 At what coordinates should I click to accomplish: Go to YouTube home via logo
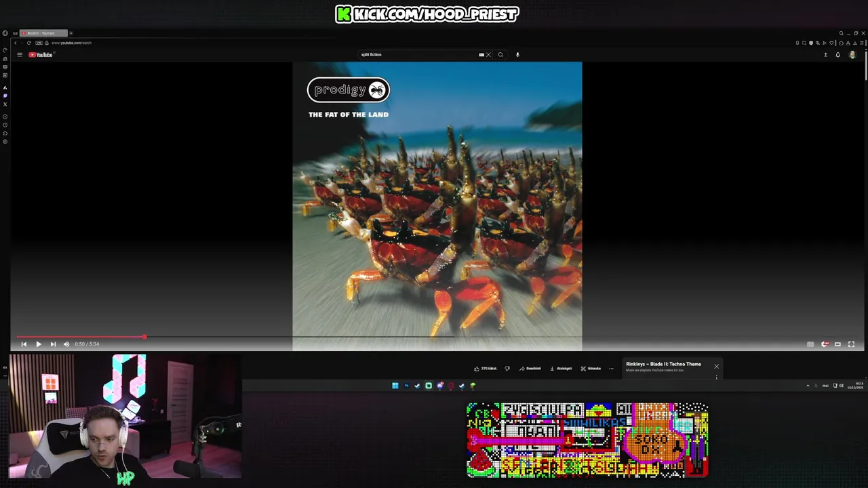pos(41,55)
